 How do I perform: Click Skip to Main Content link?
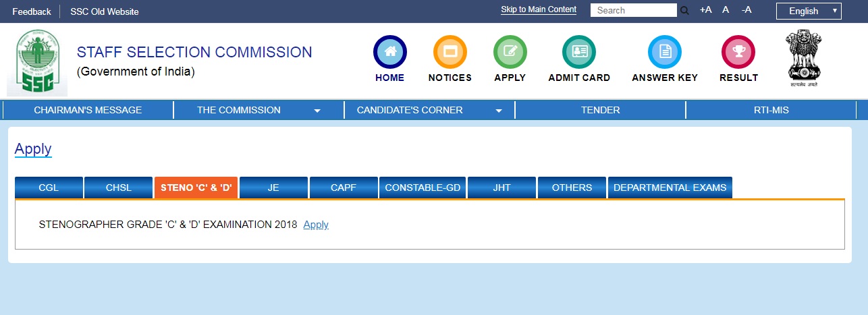coord(538,9)
